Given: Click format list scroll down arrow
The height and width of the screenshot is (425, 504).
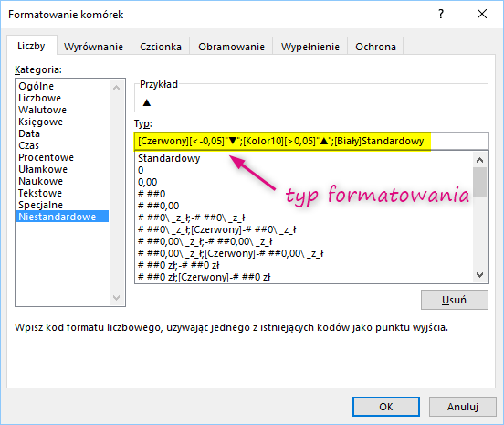Looking at the screenshot, I should [x=480, y=275].
